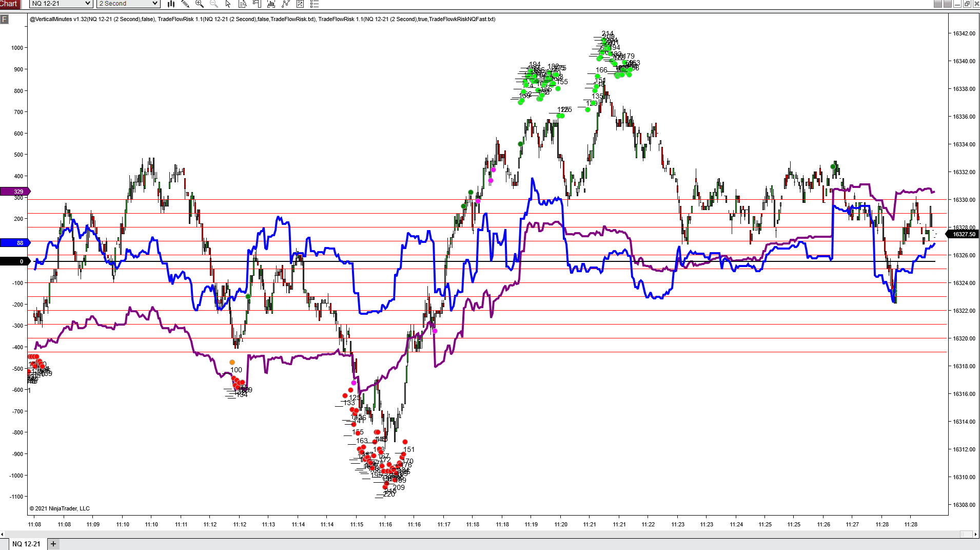The image size is (980, 550).
Task: Click the -1100 left axis label
Action: click(x=16, y=497)
